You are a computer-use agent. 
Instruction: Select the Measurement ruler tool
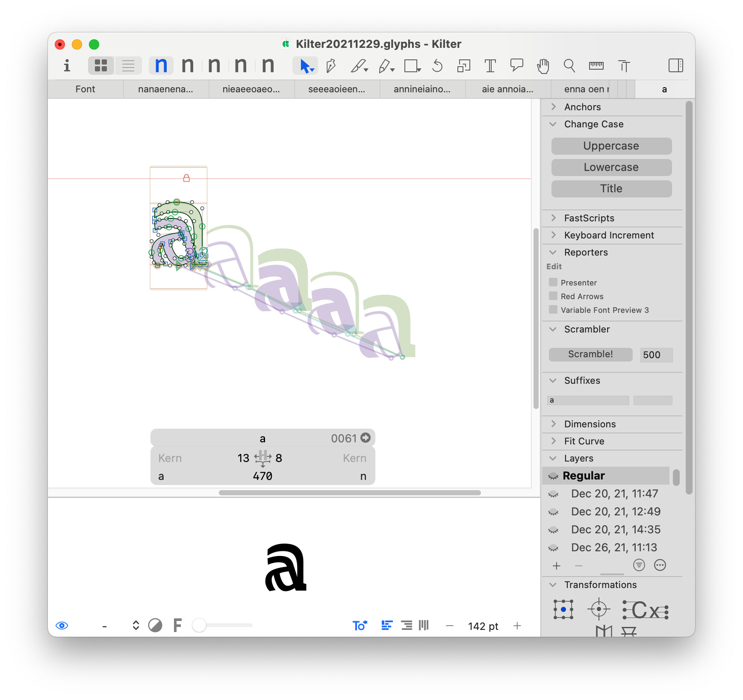point(596,66)
